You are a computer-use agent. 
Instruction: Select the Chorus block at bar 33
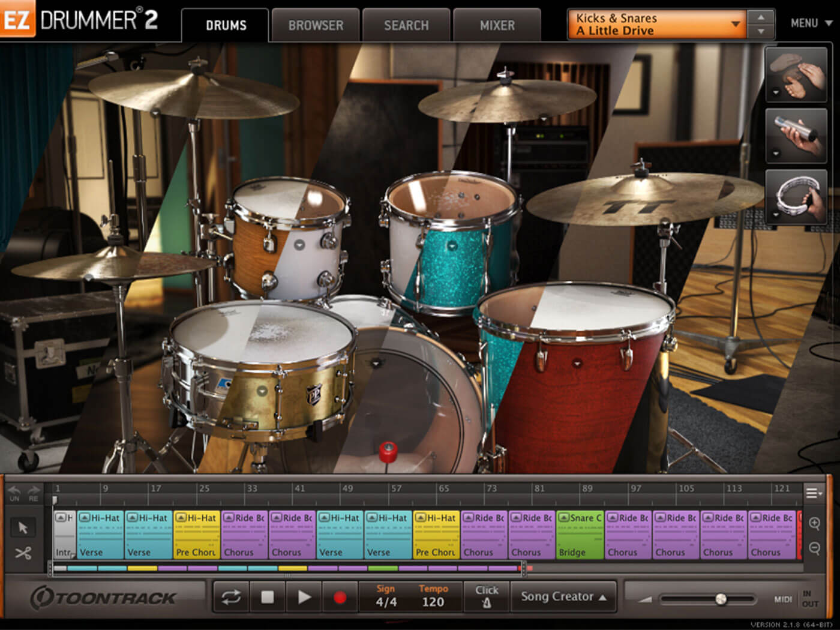(244, 535)
